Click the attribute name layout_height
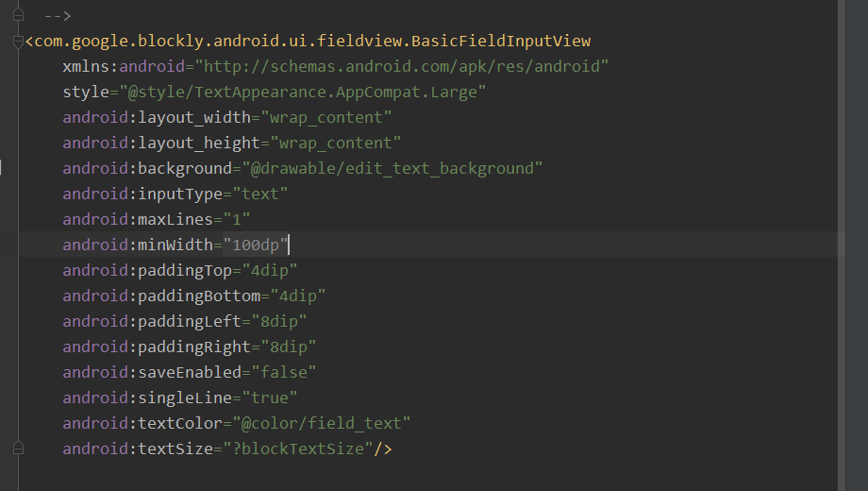 (x=199, y=143)
